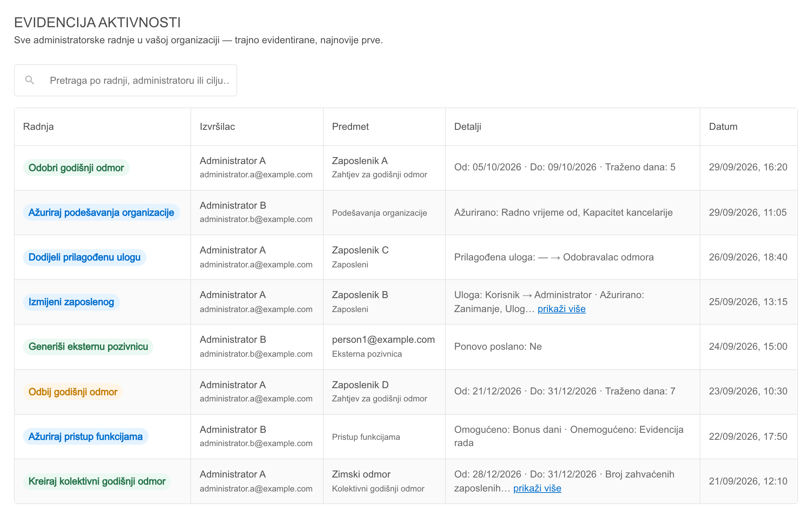The width and height of the screenshot is (812, 518).
Task: Click the 'EVIDENCIJA AKTIVNOSTI' page heading
Action: [x=97, y=23]
